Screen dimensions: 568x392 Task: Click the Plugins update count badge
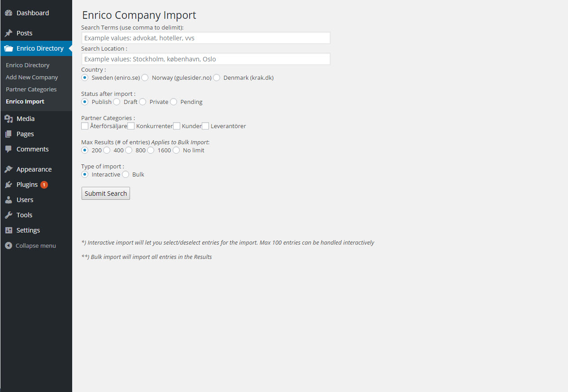(44, 185)
